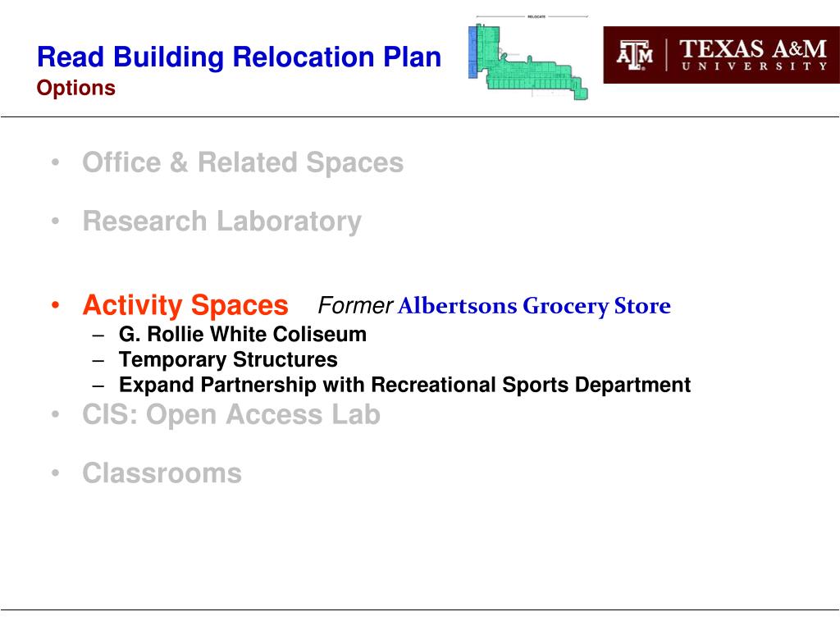Click Expand Partnership with Recreational Sports Department
This screenshot has width=840, height=630.
404,386
